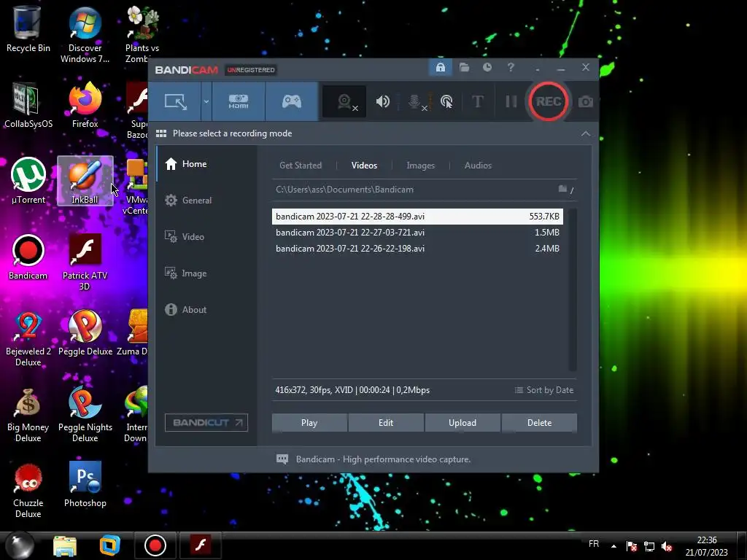The width and height of the screenshot is (747, 560).
Task: Take a screenshot with the camera icon
Action: (586, 101)
